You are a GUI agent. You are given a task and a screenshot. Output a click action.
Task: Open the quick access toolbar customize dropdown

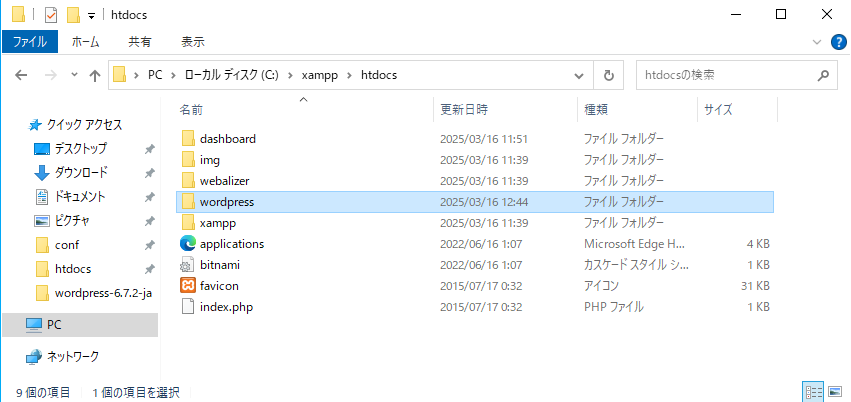(92, 16)
